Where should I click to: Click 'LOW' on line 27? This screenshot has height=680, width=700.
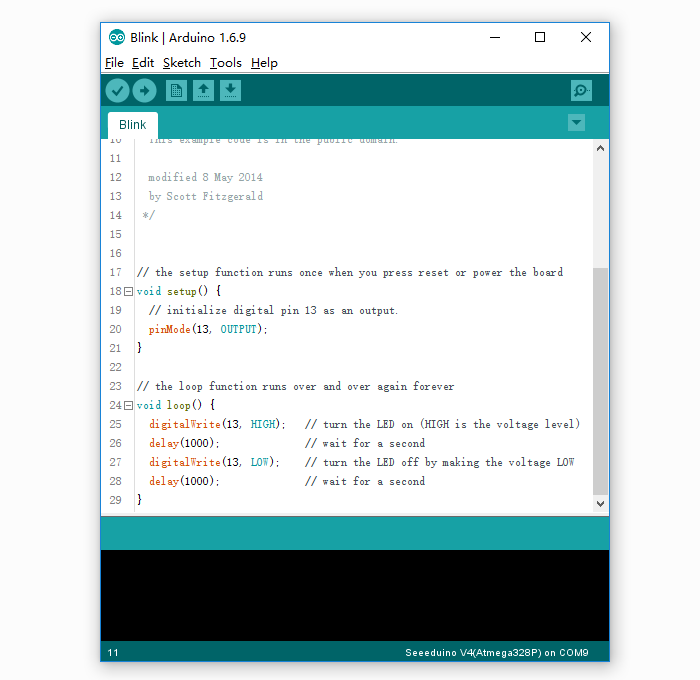259,462
